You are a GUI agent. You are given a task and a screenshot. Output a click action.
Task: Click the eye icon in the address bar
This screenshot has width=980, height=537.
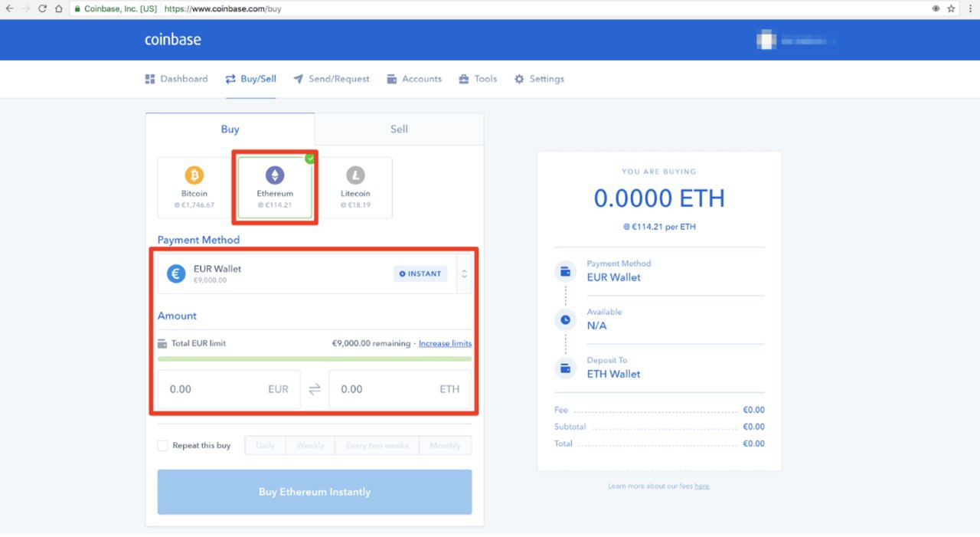(936, 8)
